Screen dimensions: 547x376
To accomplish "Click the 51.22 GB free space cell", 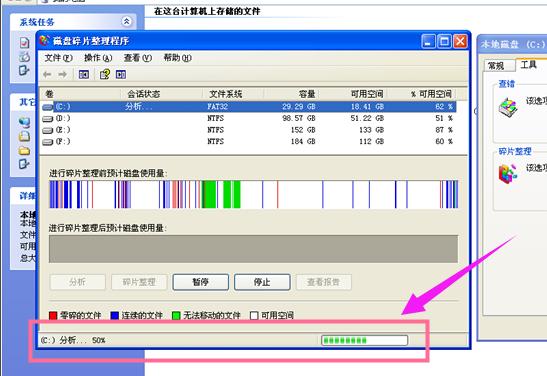I will [367, 119].
